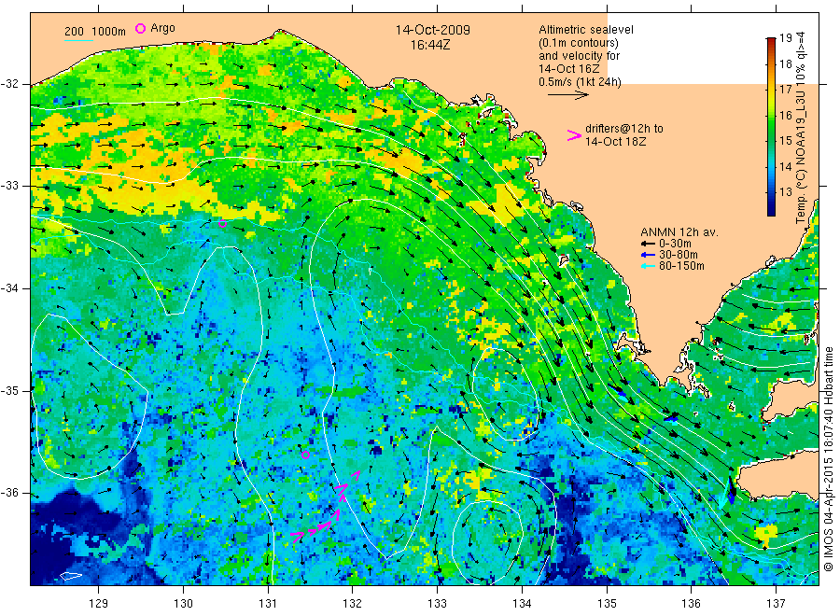Click the longitude label 130
Image resolution: width=840 pixels, height=616 pixels.
point(183,604)
